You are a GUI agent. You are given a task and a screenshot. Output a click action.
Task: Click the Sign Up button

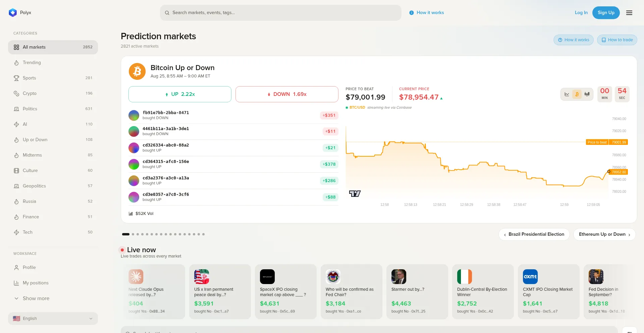(606, 13)
